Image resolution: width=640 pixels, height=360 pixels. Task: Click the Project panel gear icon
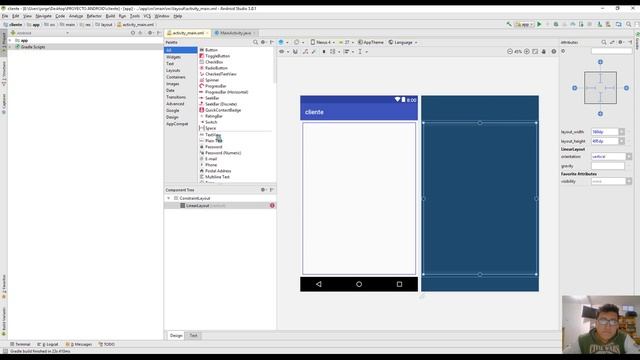(150, 33)
